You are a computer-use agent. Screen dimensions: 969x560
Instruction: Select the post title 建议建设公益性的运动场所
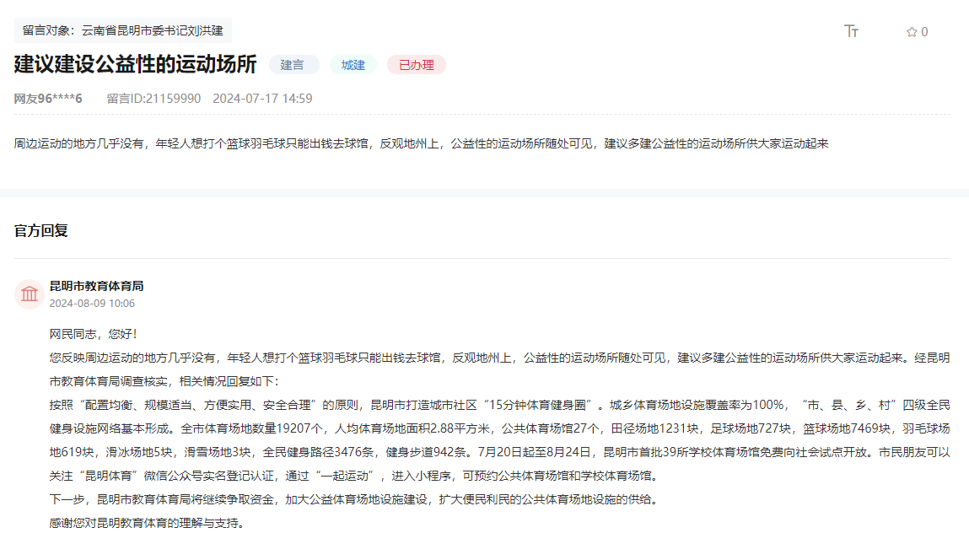click(135, 64)
